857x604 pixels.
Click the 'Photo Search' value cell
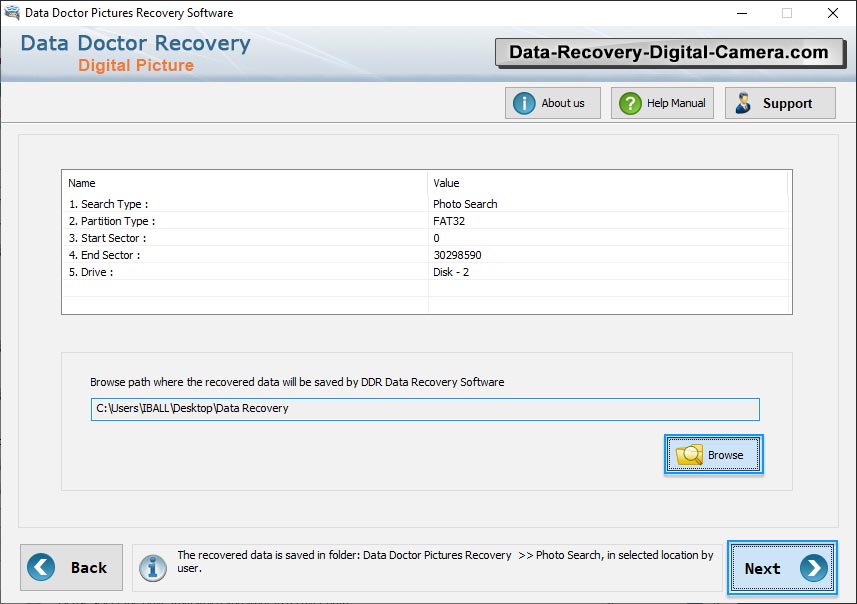[465, 204]
